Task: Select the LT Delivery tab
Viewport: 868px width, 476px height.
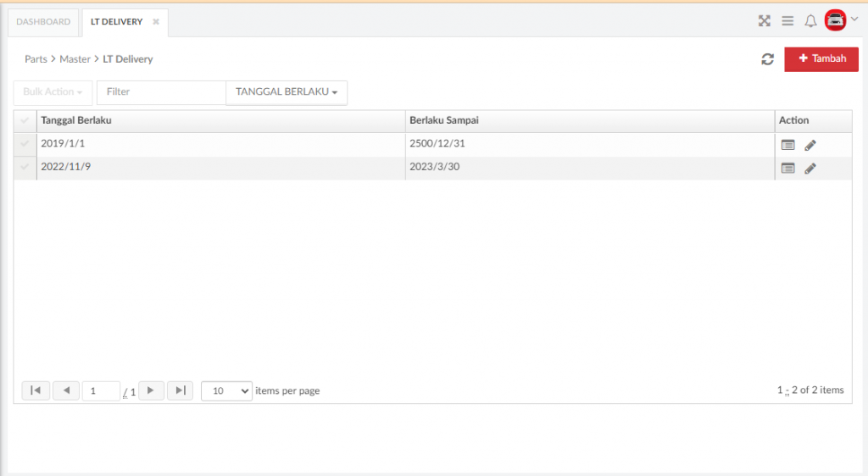Action: [x=117, y=22]
